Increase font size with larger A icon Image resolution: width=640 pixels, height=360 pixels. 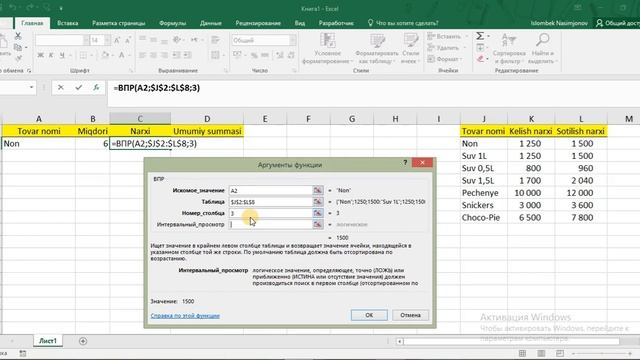(117, 40)
